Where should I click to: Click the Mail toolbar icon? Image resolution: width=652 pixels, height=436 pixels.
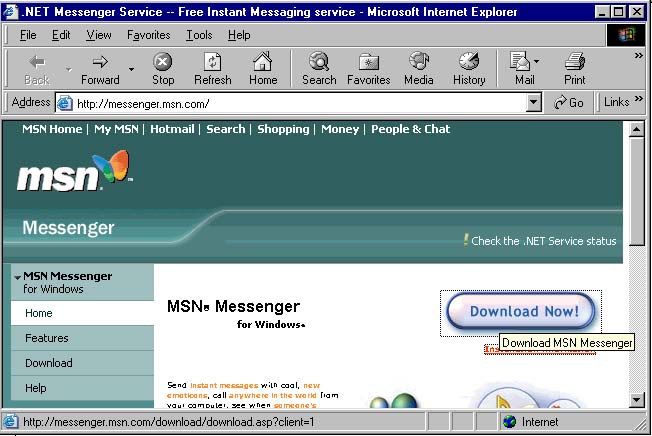point(520,62)
